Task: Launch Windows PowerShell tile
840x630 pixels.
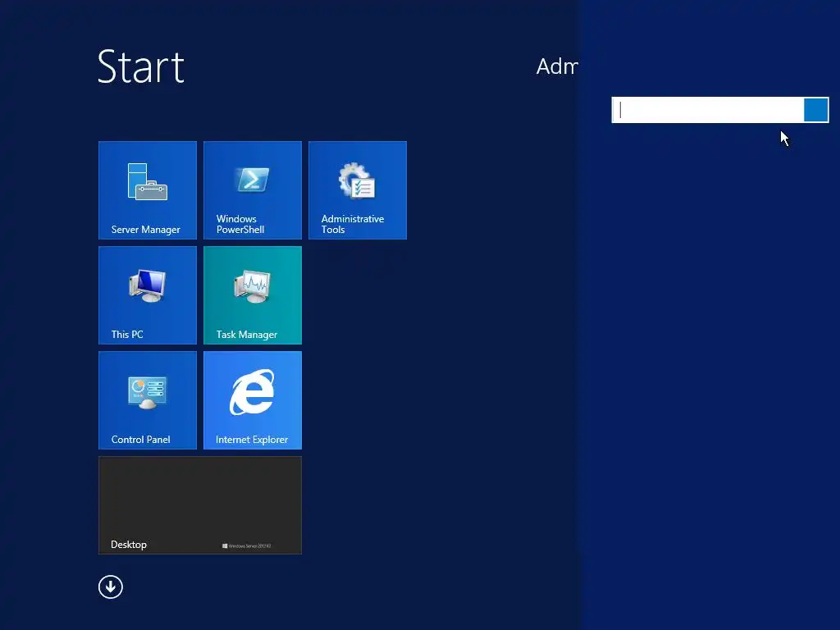Action: tap(253, 190)
